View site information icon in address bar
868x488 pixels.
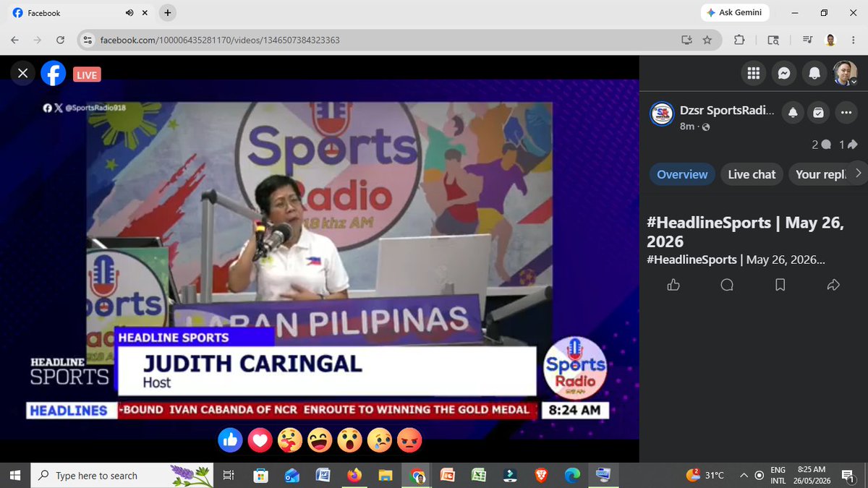(87, 40)
